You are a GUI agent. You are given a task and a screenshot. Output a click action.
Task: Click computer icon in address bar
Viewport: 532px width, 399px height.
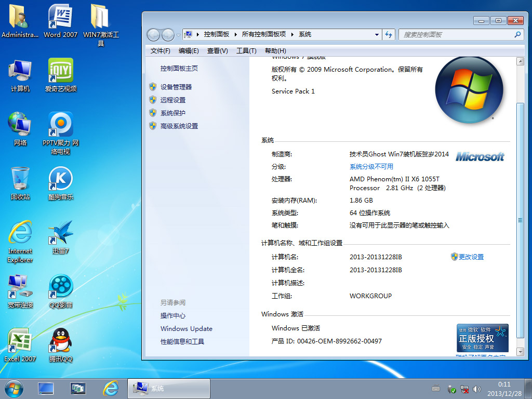[189, 34]
